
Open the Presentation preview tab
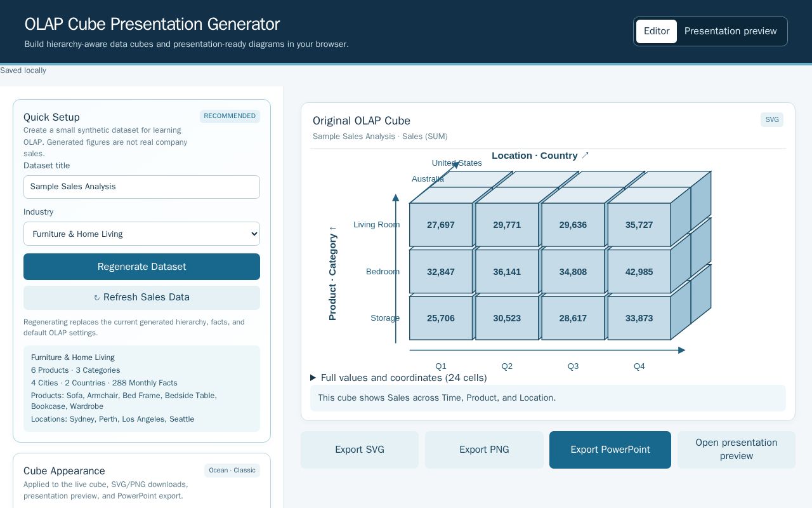click(730, 31)
